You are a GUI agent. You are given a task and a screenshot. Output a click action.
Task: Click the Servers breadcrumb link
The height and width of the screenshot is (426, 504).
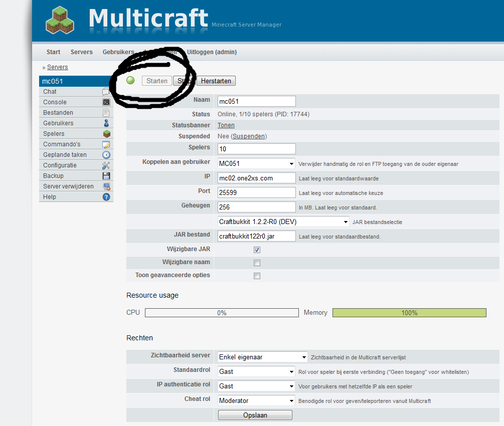pos(58,67)
